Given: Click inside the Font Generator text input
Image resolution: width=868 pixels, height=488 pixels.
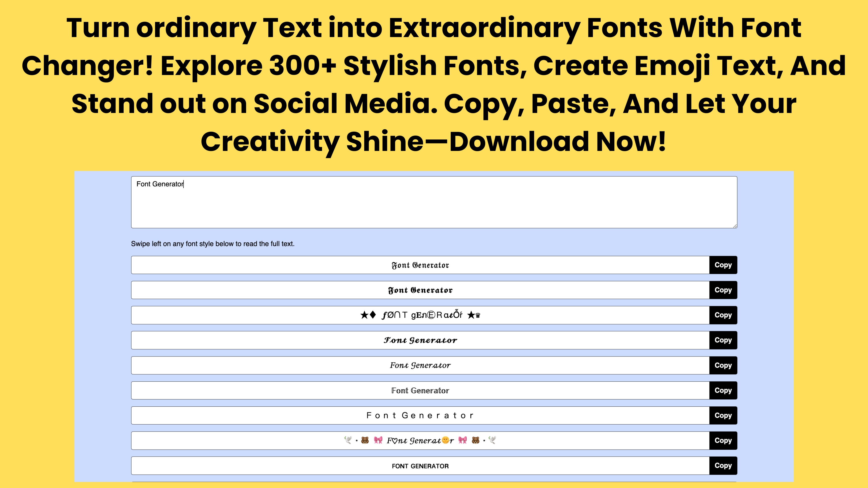Looking at the screenshot, I should coord(434,202).
